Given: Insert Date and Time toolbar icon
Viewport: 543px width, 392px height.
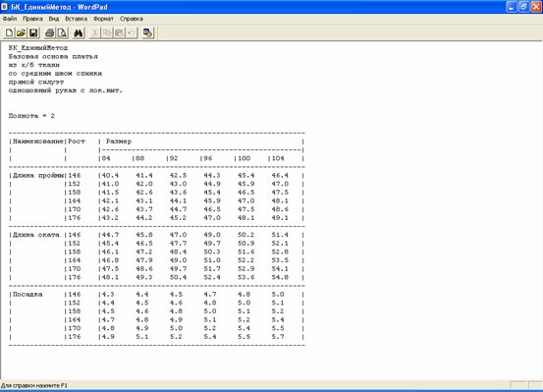Looking at the screenshot, I should (148, 33).
